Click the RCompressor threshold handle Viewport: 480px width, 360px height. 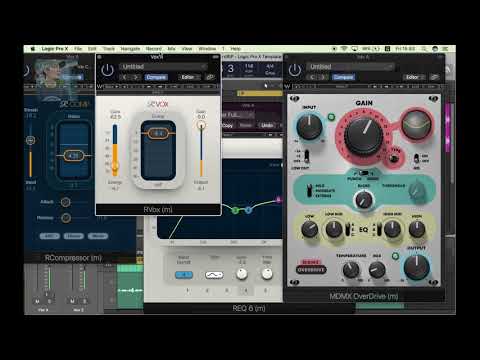(x=73, y=156)
